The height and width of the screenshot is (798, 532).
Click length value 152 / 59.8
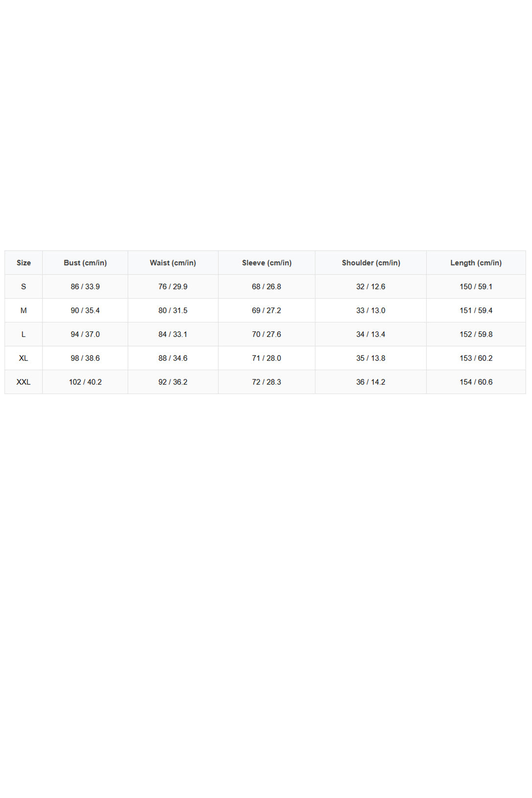(x=476, y=334)
